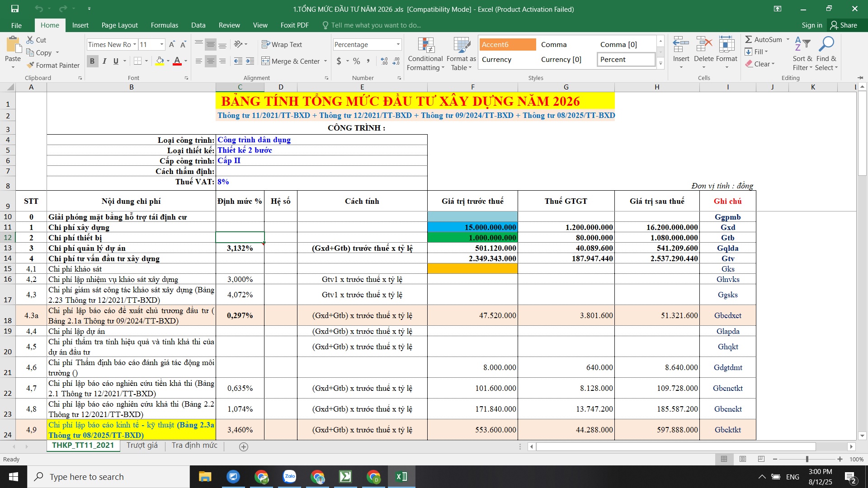Image resolution: width=868 pixels, height=488 pixels.
Task: Select the Accent6 cell style
Action: tap(507, 44)
